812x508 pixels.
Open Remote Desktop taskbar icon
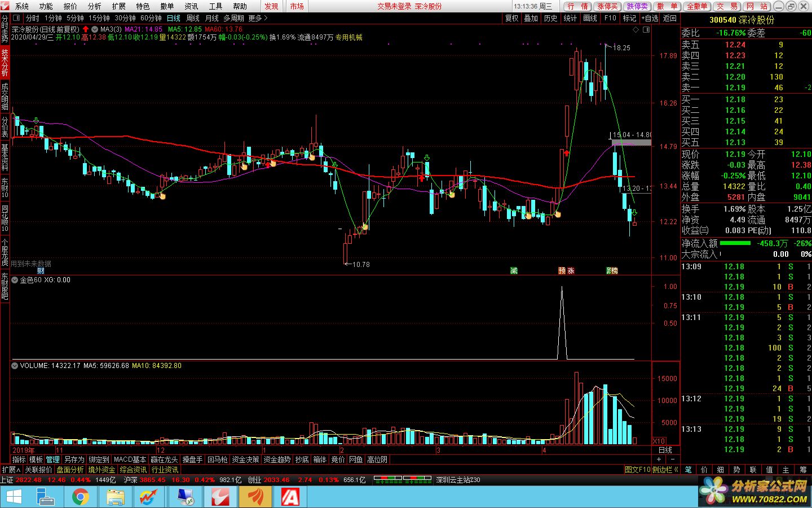(185, 497)
